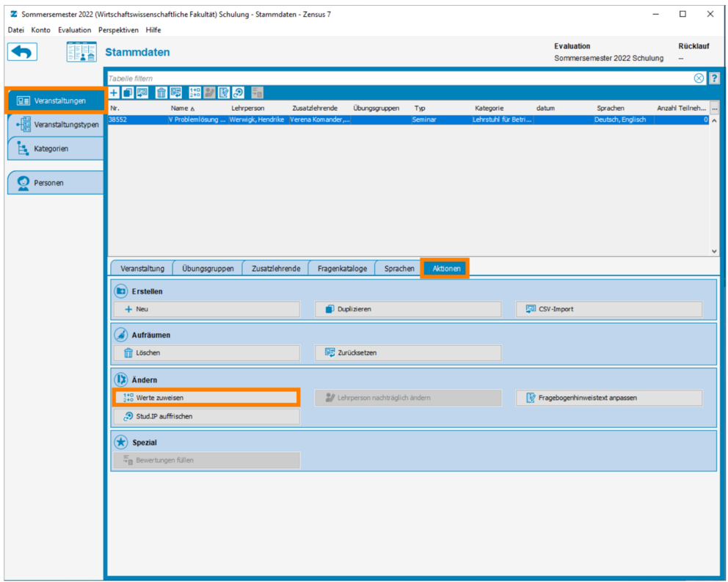728x582 pixels.
Task: Open Veranstaltungen in the sidebar
Action: click(x=56, y=101)
